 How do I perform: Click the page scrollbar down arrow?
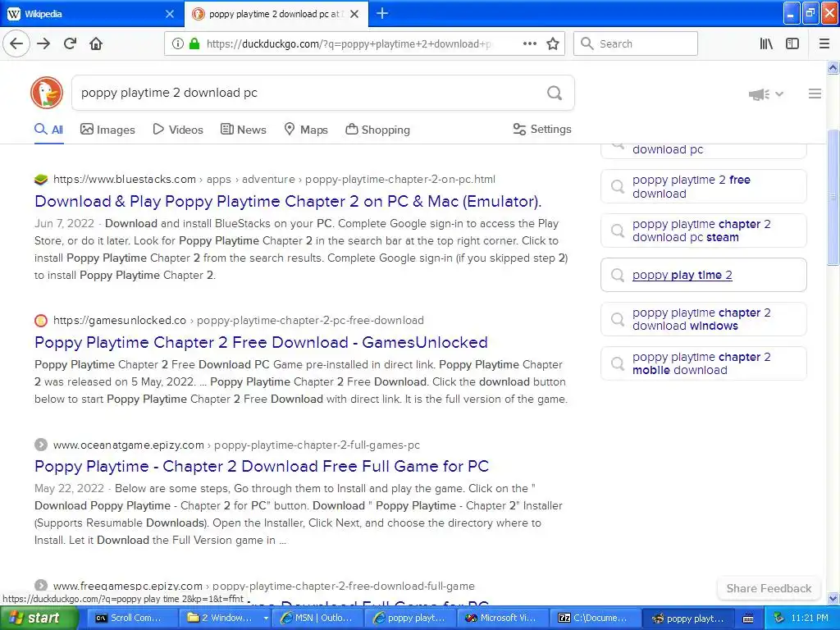pyautogui.click(x=833, y=598)
